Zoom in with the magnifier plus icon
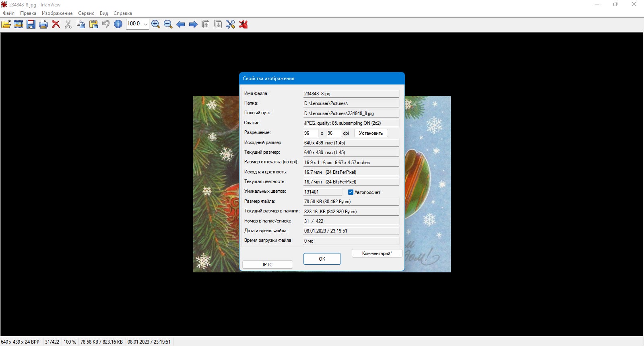 (x=156, y=24)
